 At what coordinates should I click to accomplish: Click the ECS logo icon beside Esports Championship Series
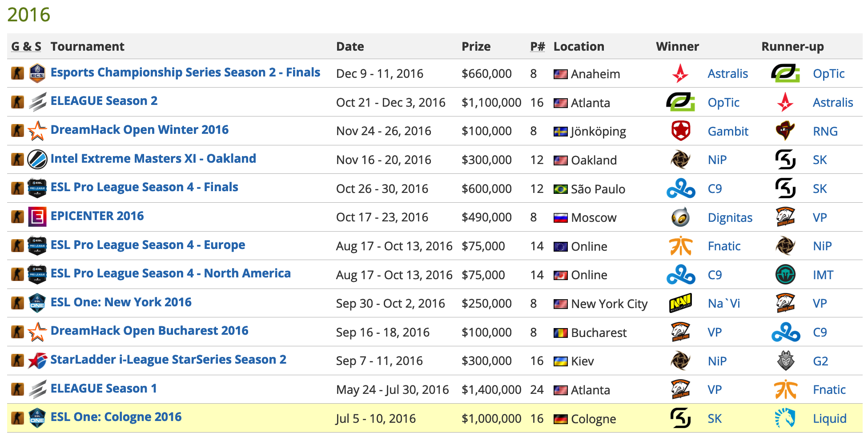tap(37, 73)
